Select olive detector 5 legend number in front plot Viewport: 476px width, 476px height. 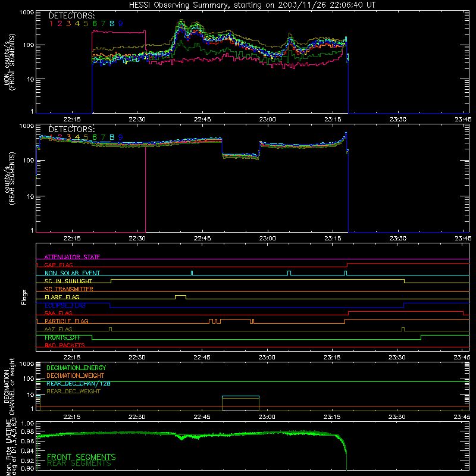point(86,23)
